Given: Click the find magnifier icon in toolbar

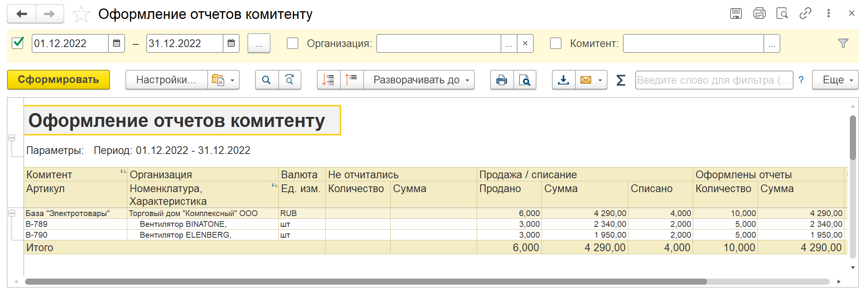Looking at the screenshot, I should coord(266,80).
